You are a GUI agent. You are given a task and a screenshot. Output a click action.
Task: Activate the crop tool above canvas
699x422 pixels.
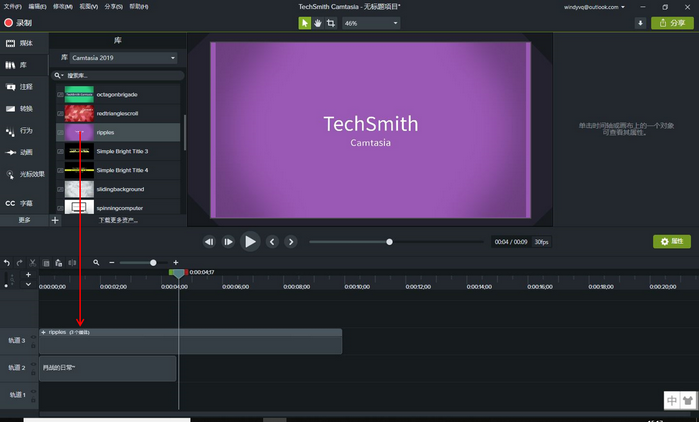[x=331, y=23]
